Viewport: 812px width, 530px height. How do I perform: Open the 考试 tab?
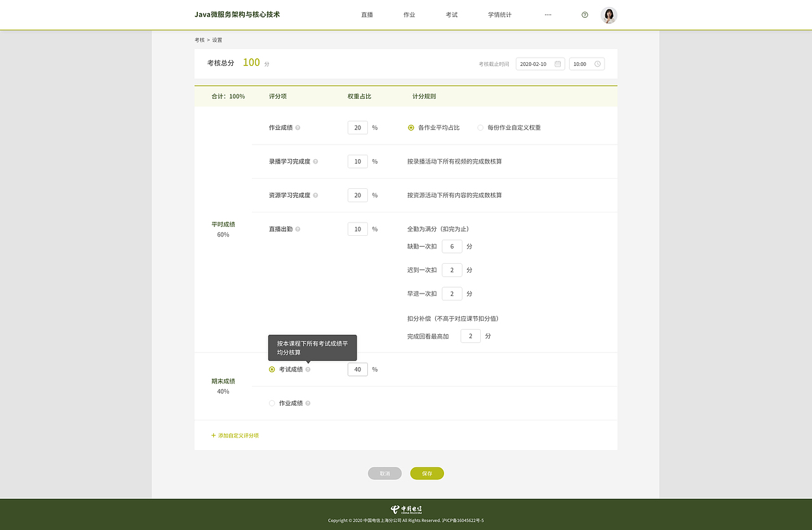click(452, 15)
